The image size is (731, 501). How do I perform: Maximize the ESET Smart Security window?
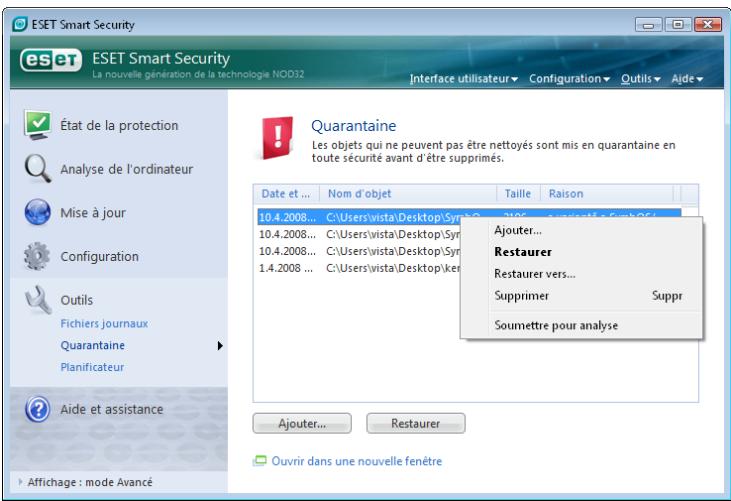678,24
